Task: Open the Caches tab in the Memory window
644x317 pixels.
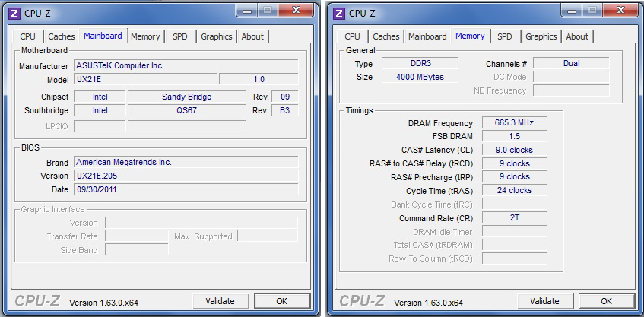Action: tap(386, 36)
